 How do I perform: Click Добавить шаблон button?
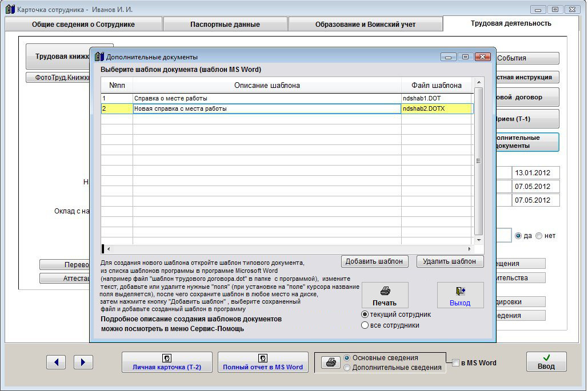point(375,261)
